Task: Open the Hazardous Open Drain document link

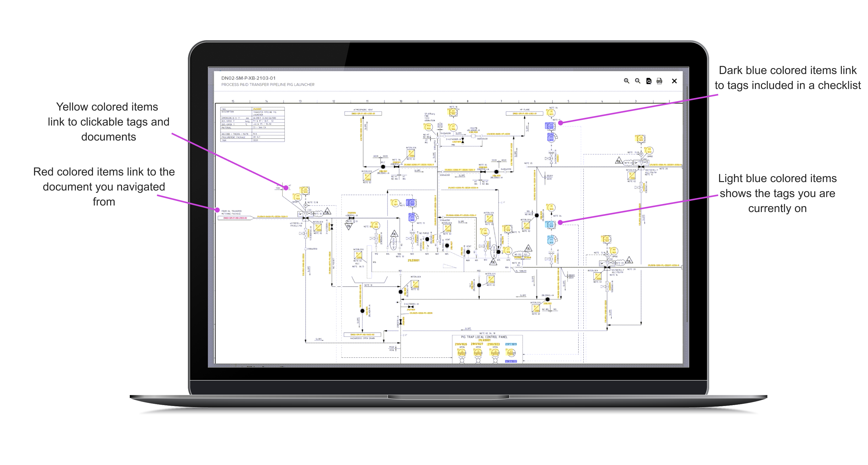Action: coord(362,334)
